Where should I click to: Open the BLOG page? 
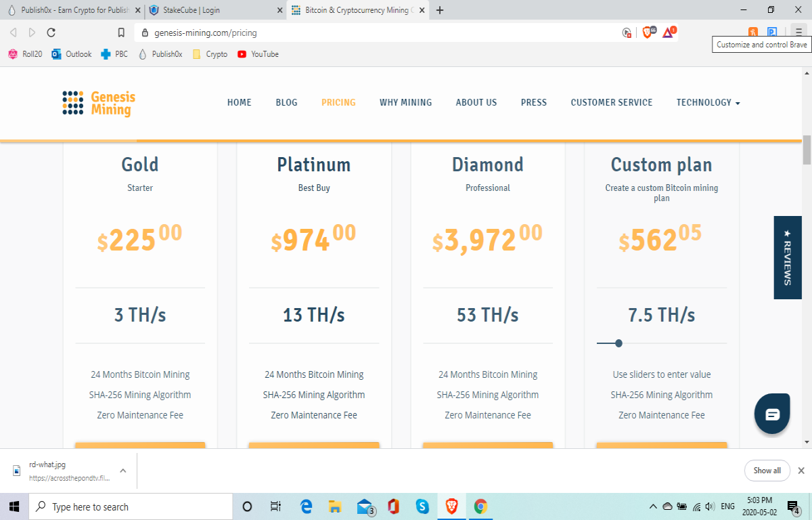287,102
